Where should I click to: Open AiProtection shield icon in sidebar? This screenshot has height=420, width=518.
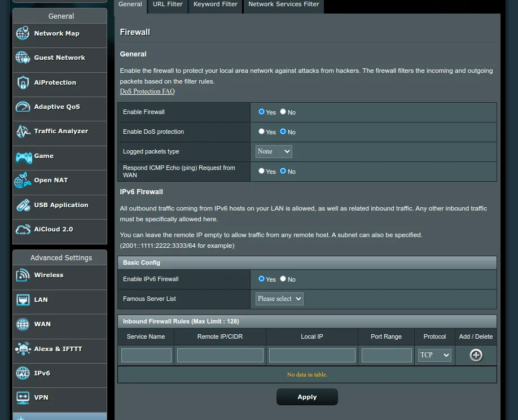coord(23,82)
